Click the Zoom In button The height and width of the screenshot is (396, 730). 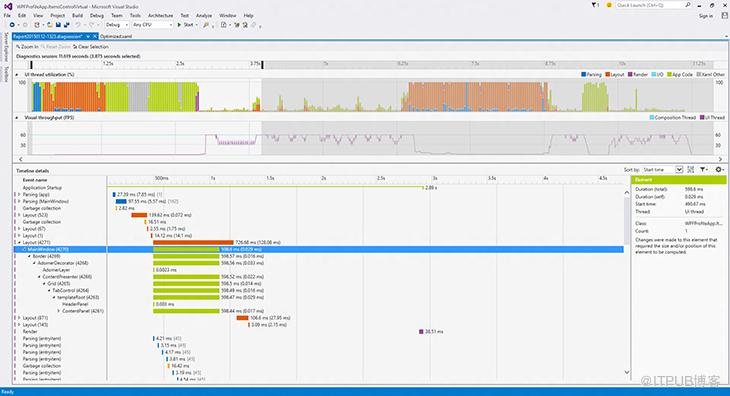click(x=27, y=47)
